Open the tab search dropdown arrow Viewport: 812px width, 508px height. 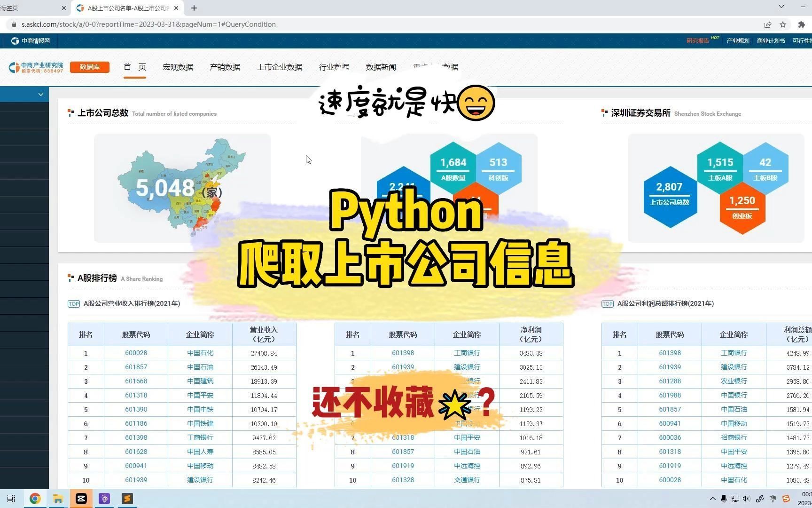pyautogui.click(x=781, y=7)
